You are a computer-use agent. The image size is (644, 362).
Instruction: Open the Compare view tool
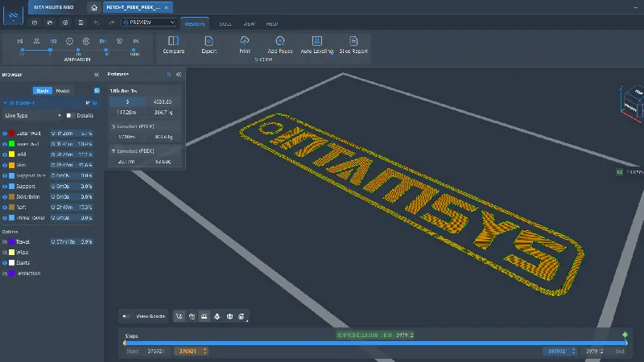(173, 45)
